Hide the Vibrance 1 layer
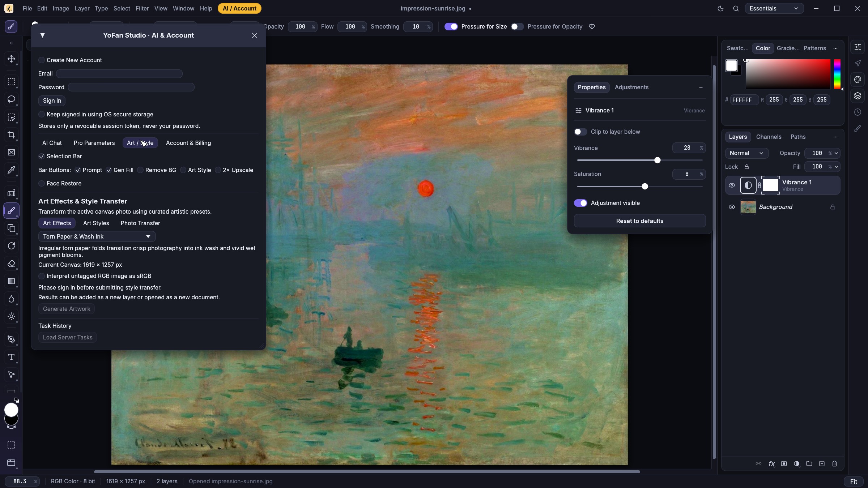Viewport: 868px width, 488px height. 732,185
